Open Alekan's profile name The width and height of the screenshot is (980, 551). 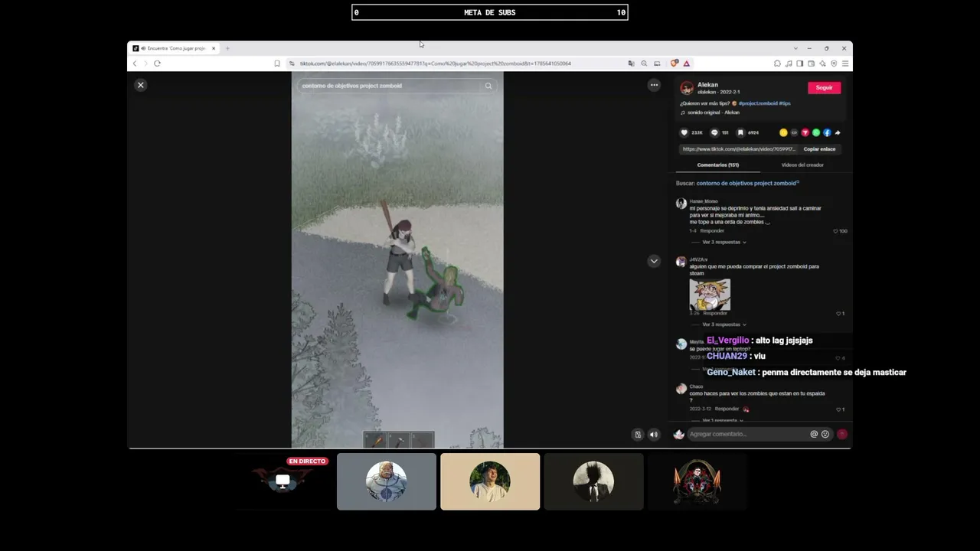coord(707,85)
